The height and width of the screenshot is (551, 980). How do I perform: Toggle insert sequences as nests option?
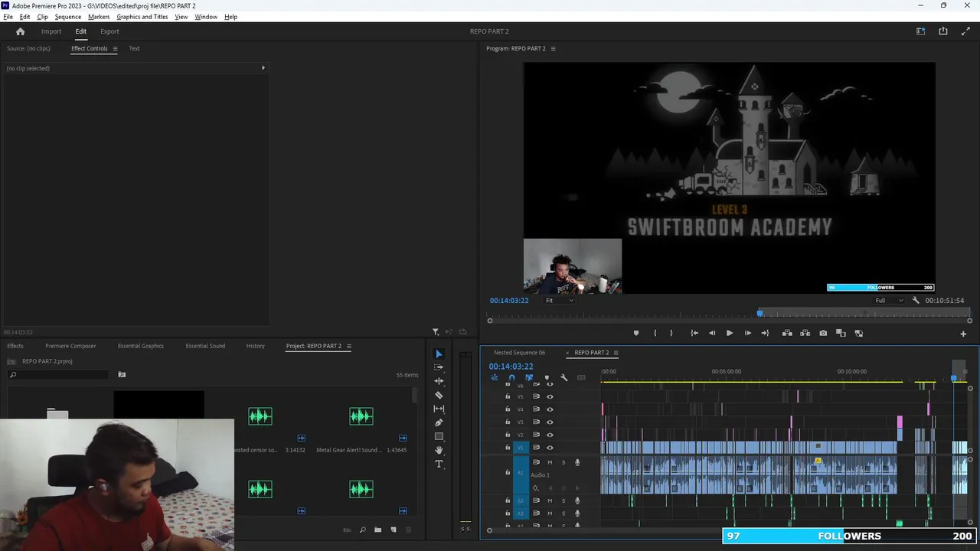click(x=494, y=377)
